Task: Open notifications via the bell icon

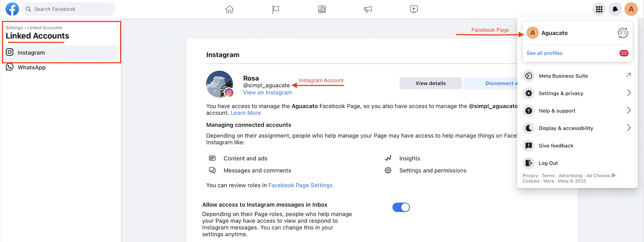Action: [615, 9]
